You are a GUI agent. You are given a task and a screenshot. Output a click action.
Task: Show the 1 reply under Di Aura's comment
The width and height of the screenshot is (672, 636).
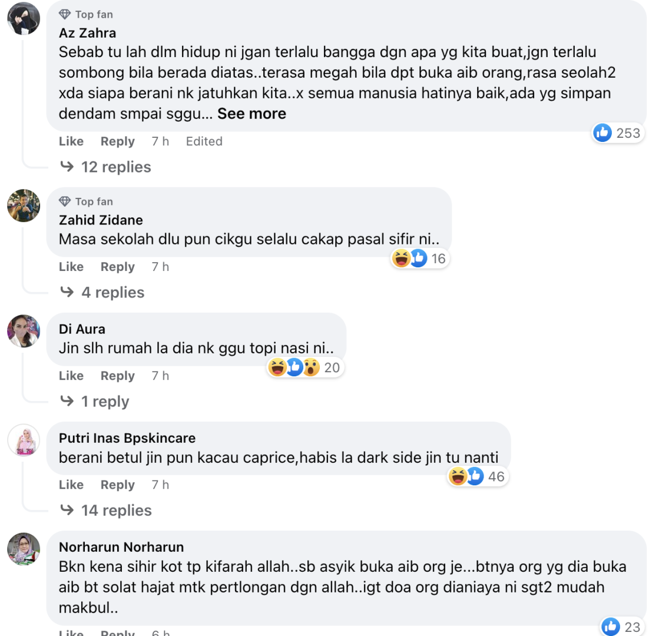pos(105,402)
